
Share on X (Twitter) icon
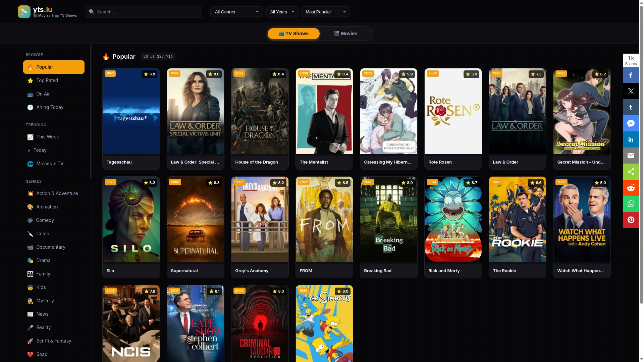pos(631,91)
